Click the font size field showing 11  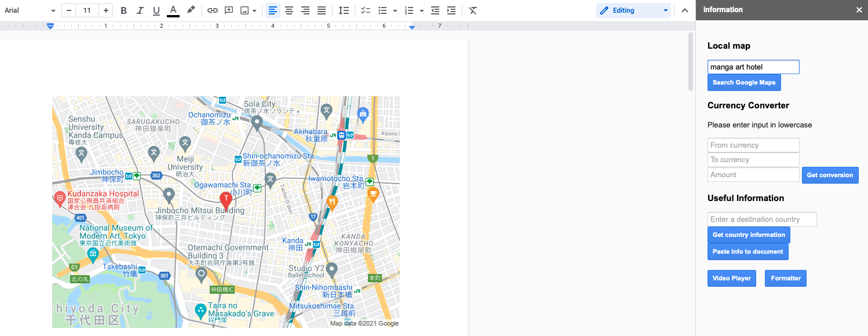coord(87,10)
